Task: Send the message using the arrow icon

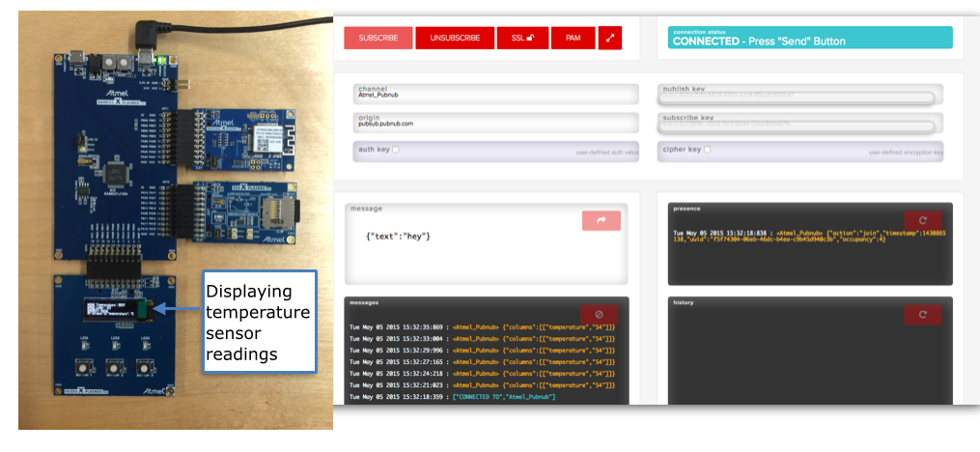Action: tap(601, 221)
